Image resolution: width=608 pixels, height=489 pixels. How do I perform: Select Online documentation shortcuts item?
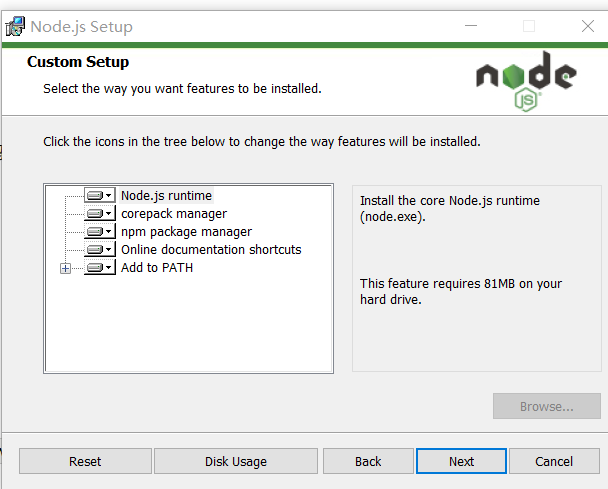211,249
